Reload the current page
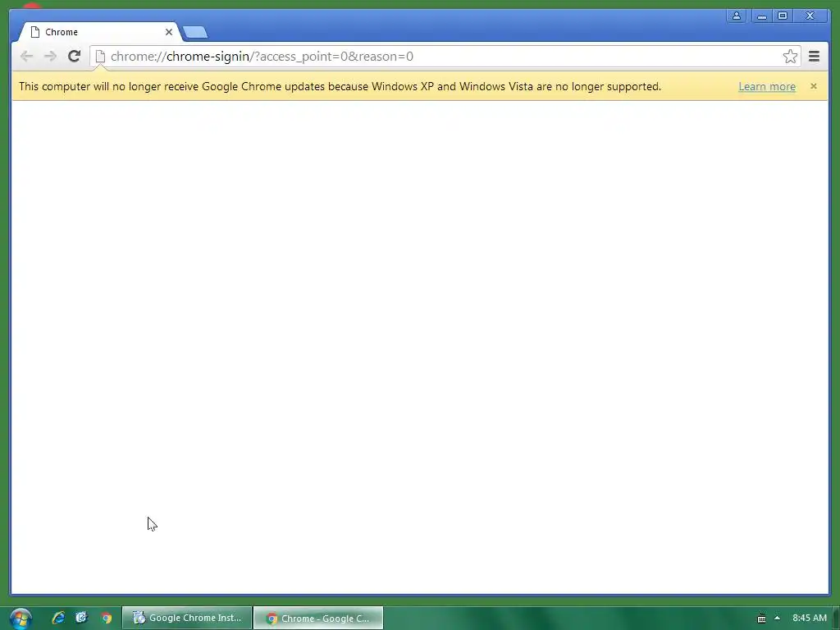 pos(75,57)
